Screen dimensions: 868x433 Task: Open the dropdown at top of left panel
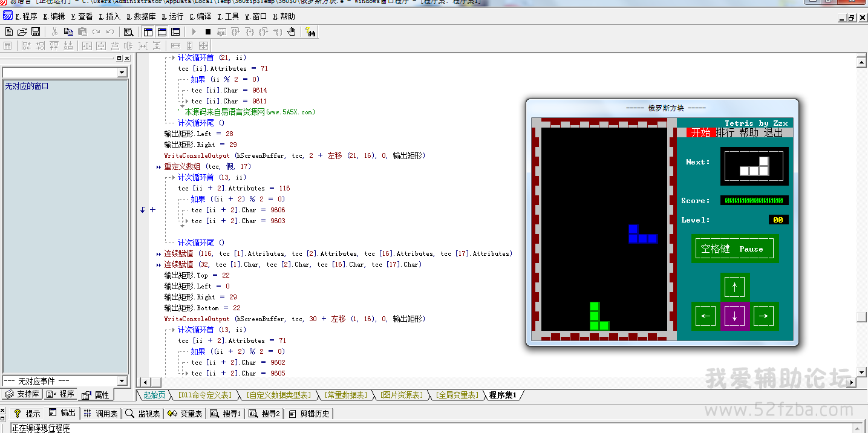[x=122, y=73]
